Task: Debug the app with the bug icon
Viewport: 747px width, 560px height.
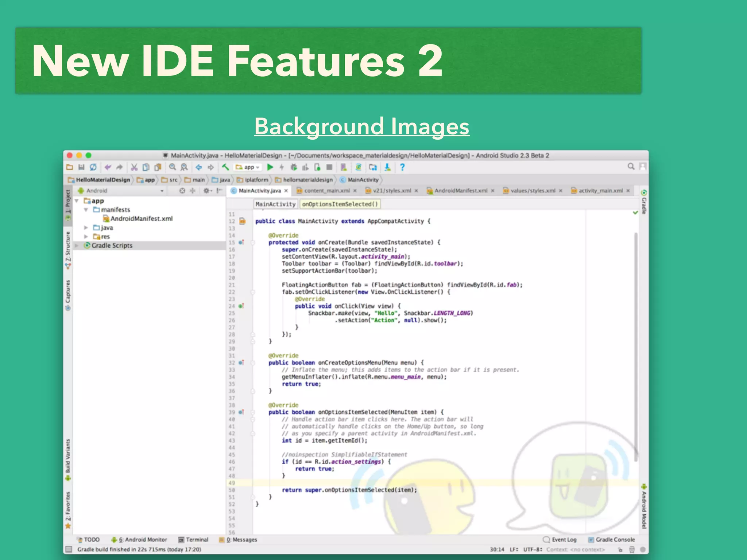Action: (x=294, y=167)
